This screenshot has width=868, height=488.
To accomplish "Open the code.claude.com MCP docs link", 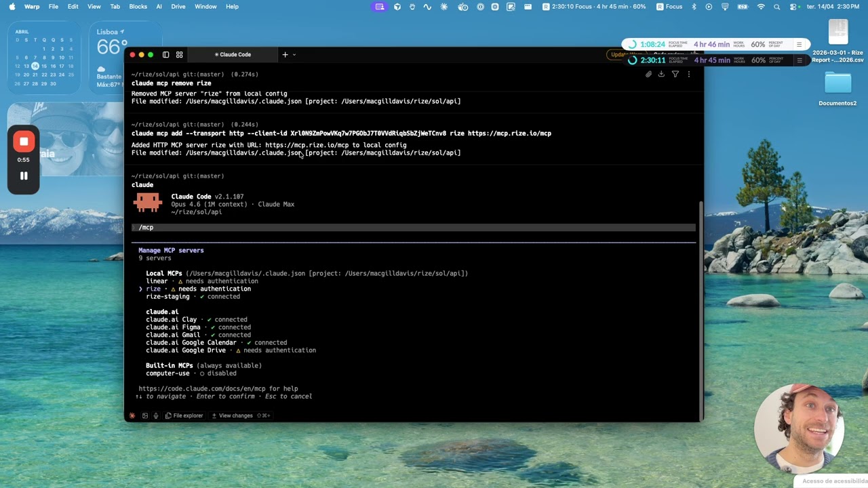I will tap(201, 389).
